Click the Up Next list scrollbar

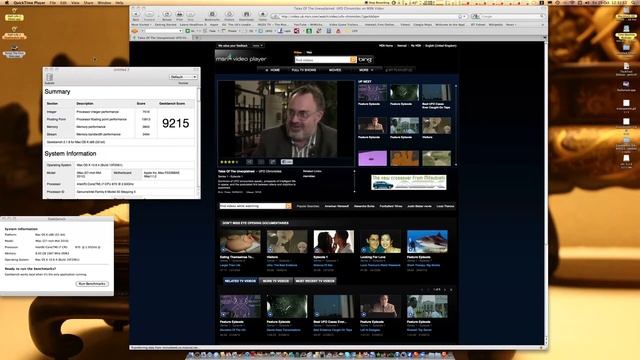coord(456,124)
